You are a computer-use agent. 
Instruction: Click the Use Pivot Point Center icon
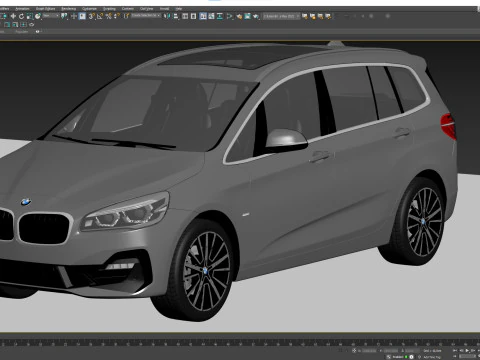[64, 16]
